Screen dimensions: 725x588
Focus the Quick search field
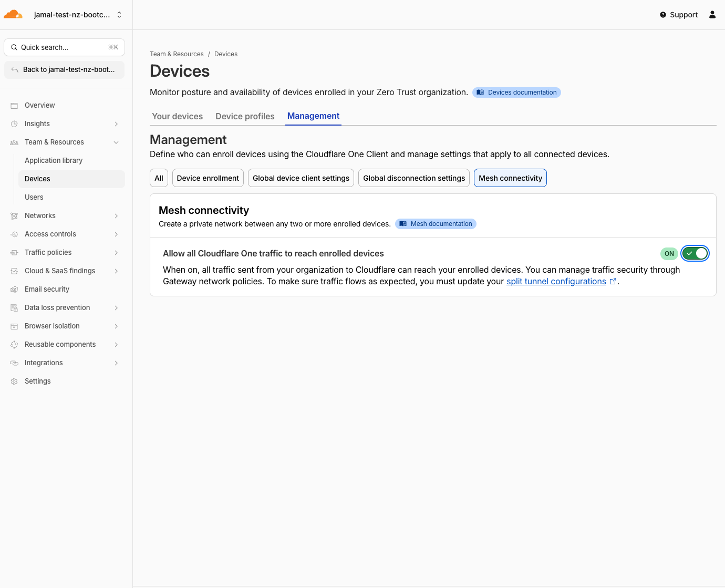click(64, 47)
